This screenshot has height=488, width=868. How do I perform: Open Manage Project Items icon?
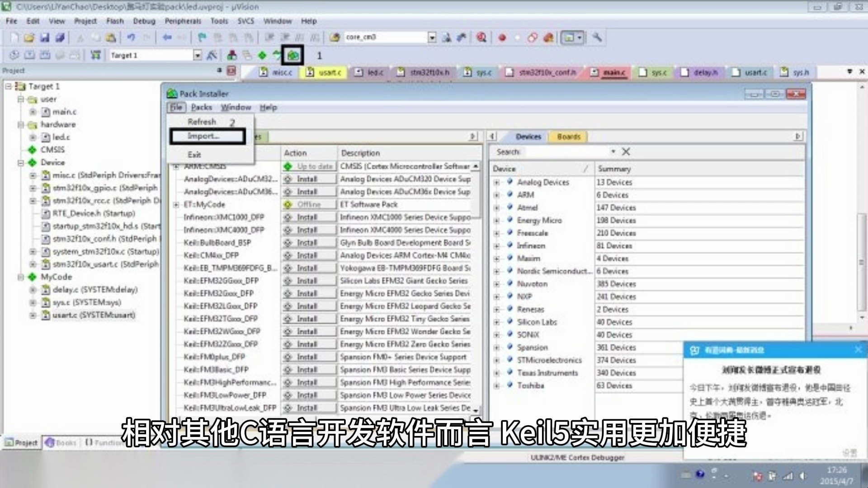pyautogui.click(x=232, y=55)
